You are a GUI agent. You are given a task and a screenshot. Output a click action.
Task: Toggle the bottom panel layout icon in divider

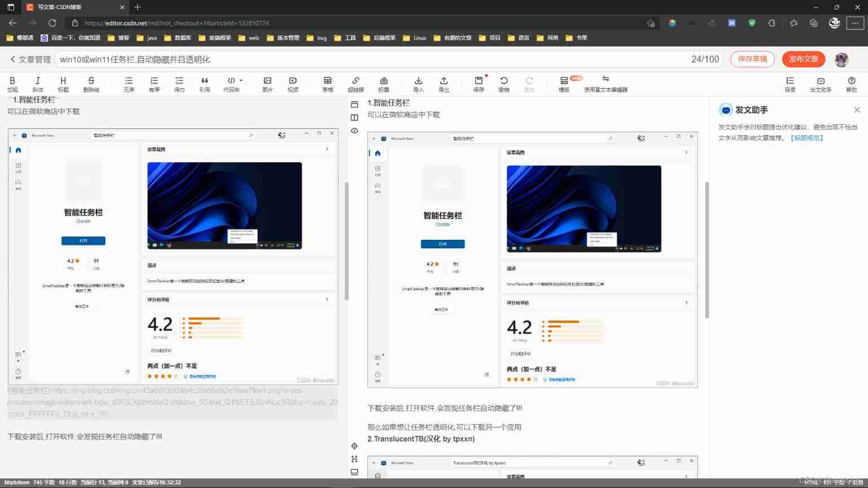click(x=354, y=472)
